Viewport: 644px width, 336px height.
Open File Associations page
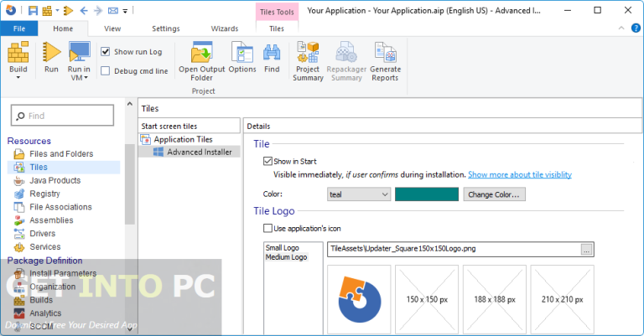click(60, 207)
